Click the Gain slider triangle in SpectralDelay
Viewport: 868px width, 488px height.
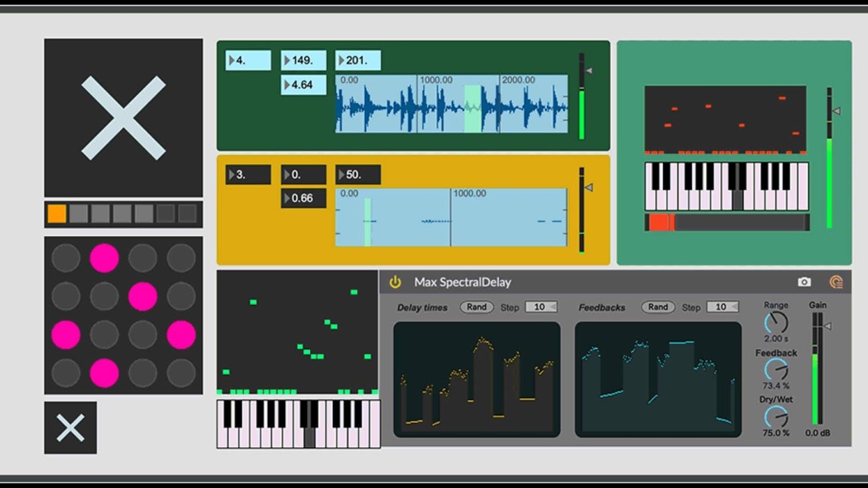coord(827,326)
